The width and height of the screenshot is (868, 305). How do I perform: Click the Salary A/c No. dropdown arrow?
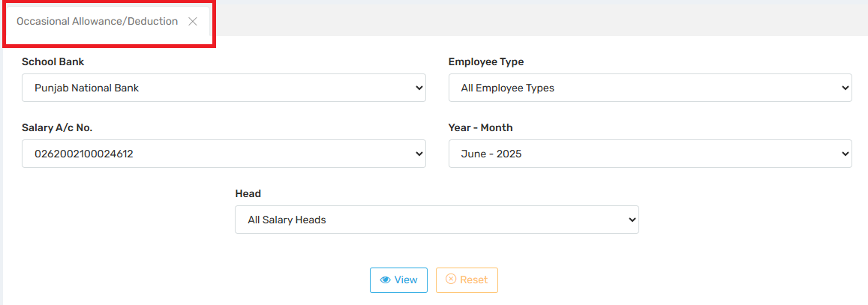[419, 154]
